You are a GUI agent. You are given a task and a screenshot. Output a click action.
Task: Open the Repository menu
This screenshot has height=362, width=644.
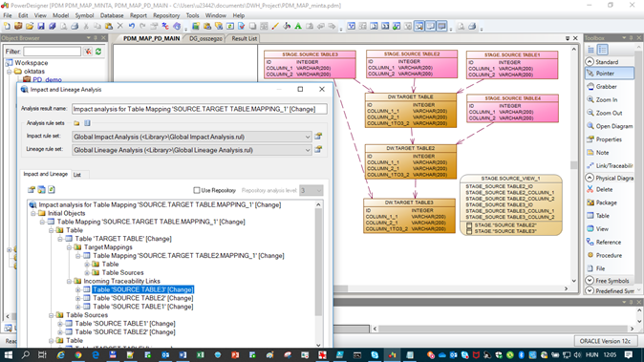coord(166,15)
